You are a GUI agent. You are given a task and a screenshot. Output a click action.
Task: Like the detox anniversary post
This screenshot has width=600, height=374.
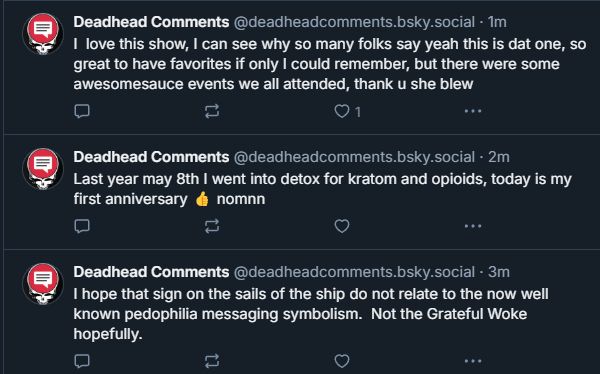pos(342,226)
